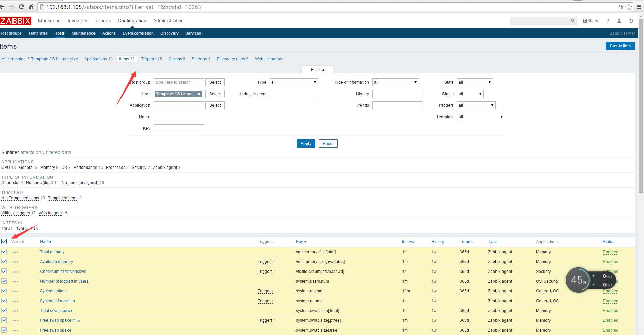Click Select next to Application
The image size is (644, 335).
point(215,105)
